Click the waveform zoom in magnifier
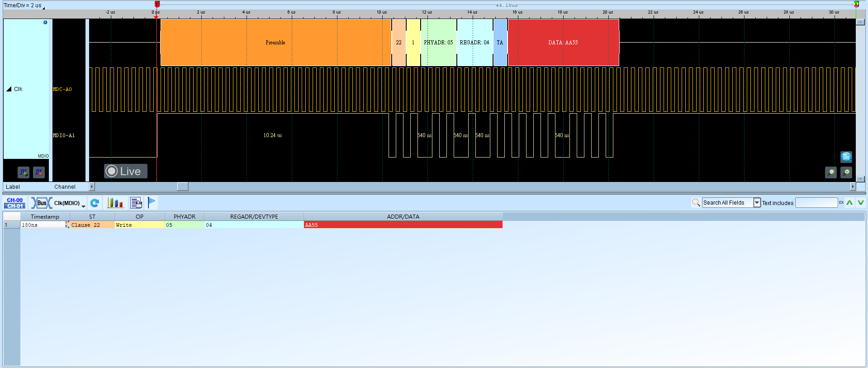Viewport: 868px width, 368px height. click(846, 172)
